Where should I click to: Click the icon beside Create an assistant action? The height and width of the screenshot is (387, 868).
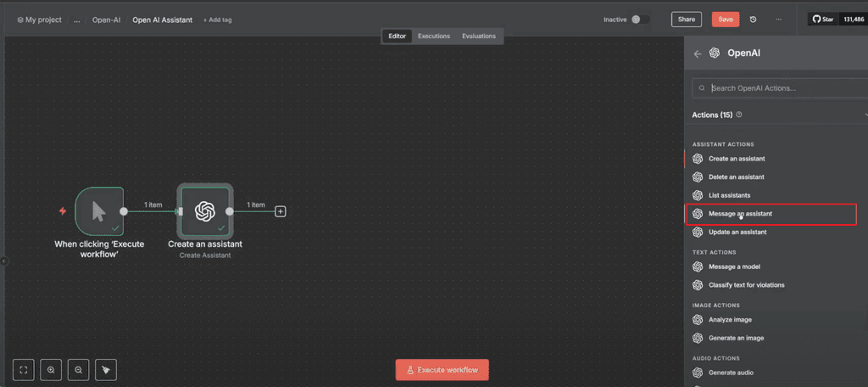point(698,159)
